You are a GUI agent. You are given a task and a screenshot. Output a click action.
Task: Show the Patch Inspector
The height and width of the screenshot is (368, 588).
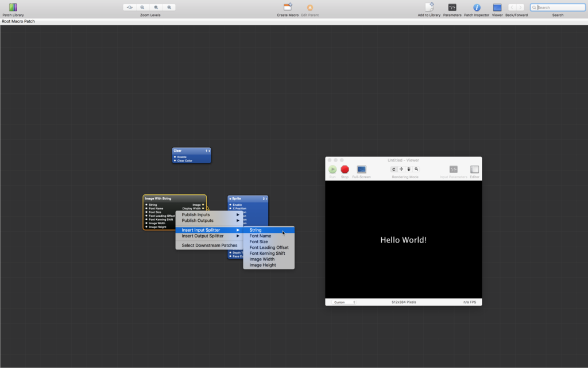click(x=477, y=7)
